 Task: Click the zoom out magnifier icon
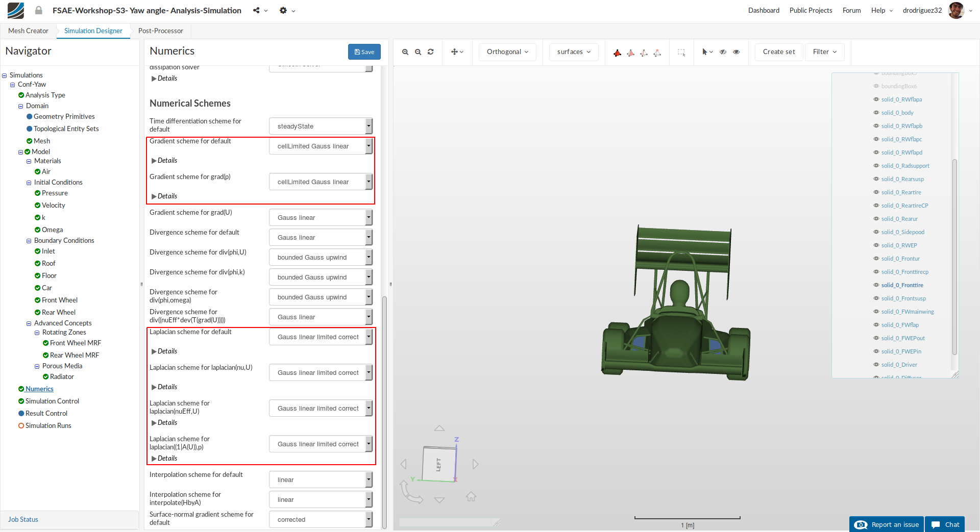click(x=418, y=52)
